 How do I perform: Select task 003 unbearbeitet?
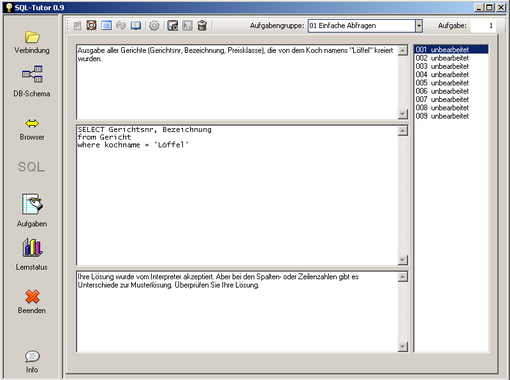click(451, 66)
